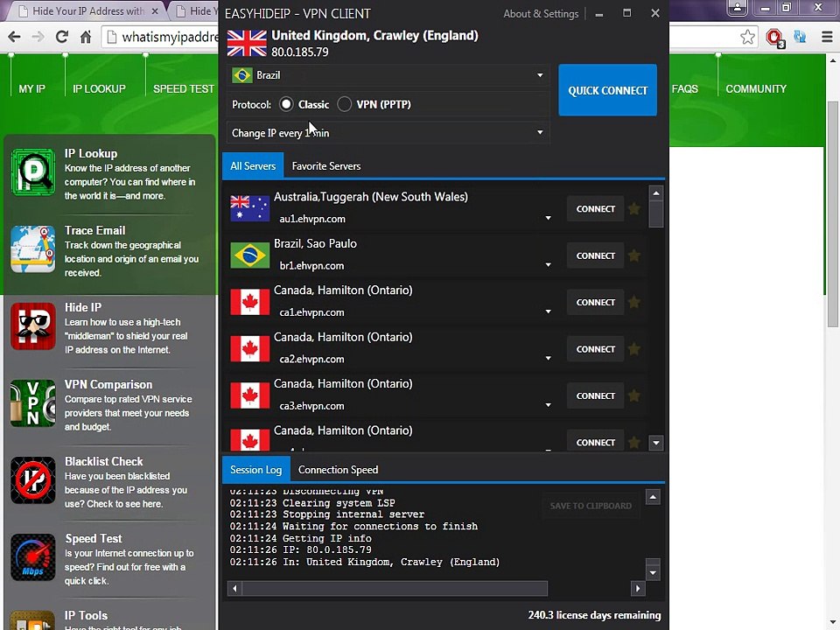The height and width of the screenshot is (630, 840).
Task: Star the ca1.ehvpn.com server
Action: (634, 302)
